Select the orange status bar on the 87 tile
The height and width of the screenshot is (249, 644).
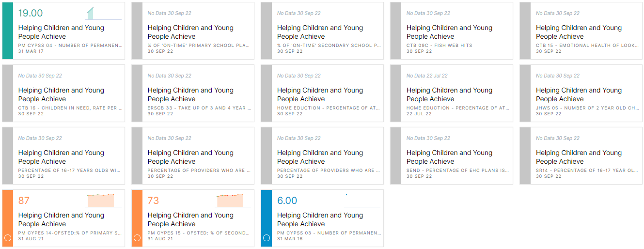click(7, 213)
